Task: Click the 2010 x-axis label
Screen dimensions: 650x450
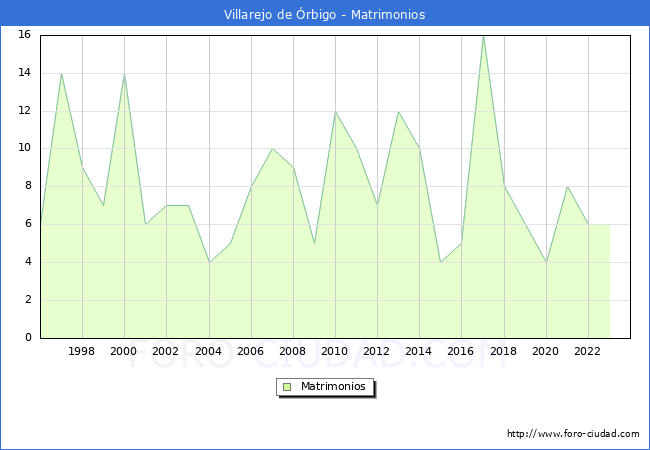Action: tap(335, 352)
